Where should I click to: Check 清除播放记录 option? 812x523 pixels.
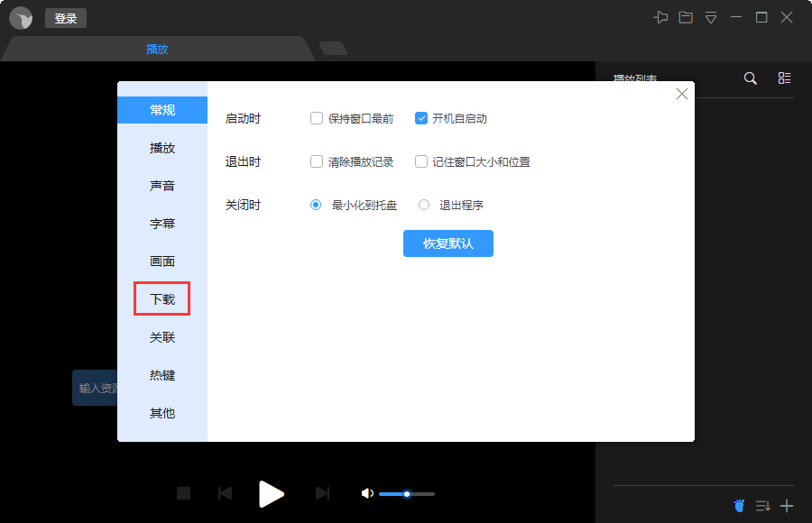click(x=317, y=161)
